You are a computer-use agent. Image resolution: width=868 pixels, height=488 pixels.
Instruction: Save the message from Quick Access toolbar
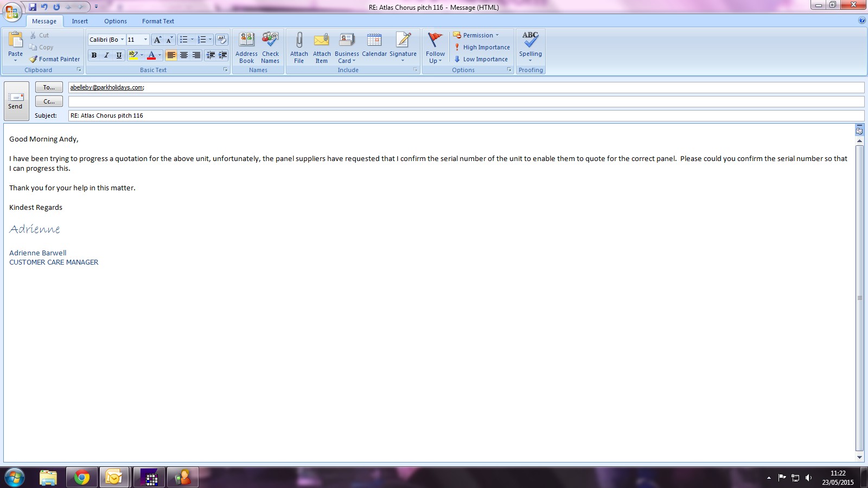coord(33,7)
